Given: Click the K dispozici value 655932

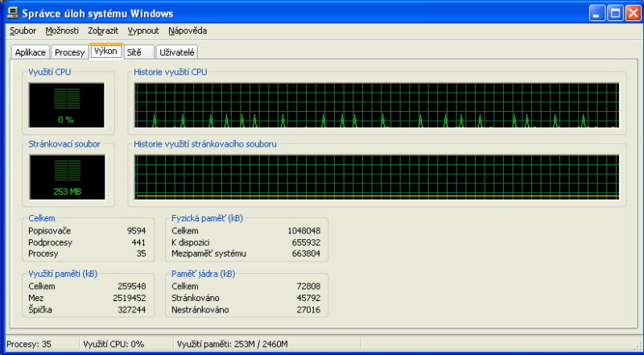Looking at the screenshot, I should (307, 242).
